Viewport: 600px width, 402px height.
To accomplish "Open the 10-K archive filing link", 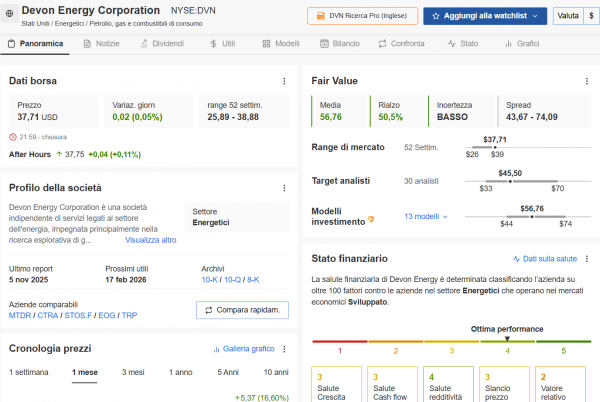I will 210,280.
